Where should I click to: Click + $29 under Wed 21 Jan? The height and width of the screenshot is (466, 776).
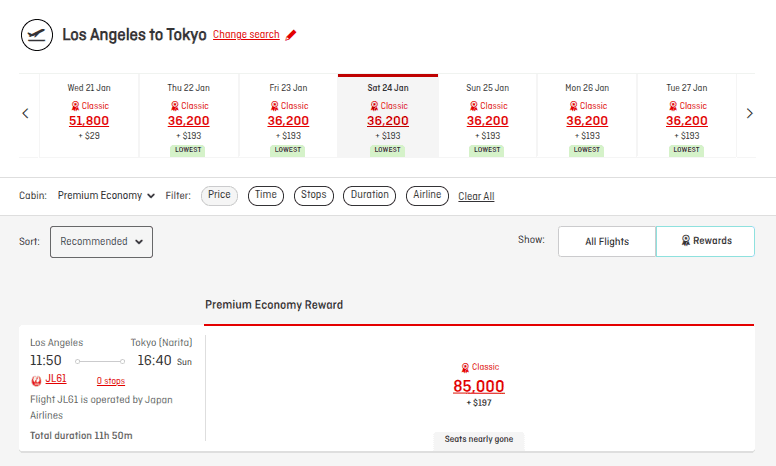tap(89, 136)
